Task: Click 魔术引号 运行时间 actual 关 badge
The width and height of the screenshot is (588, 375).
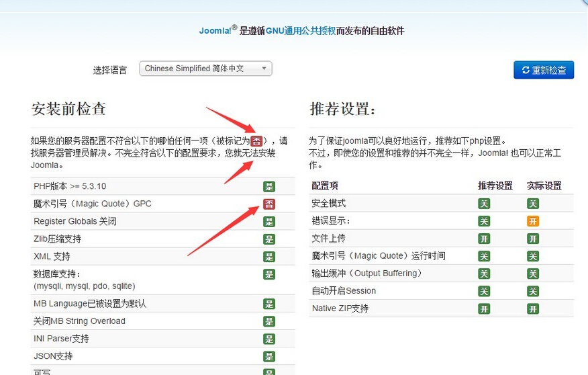Action: pyautogui.click(x=533, y=256)
